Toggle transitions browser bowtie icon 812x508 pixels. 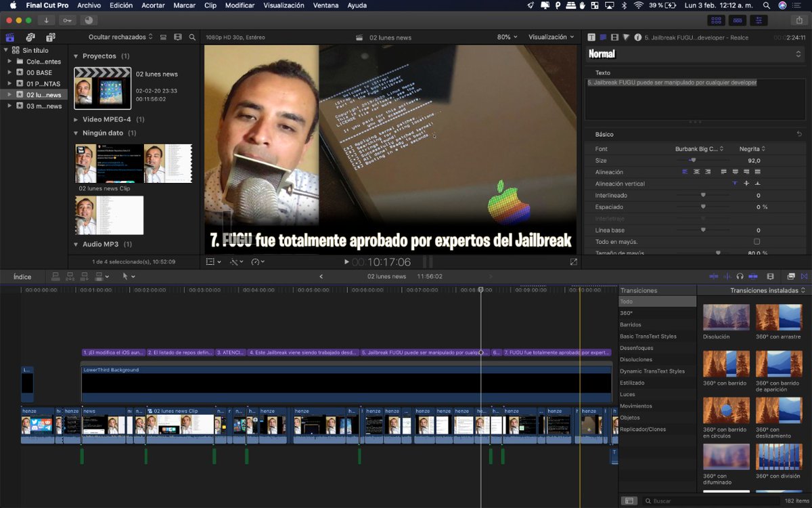coord(804,276)
